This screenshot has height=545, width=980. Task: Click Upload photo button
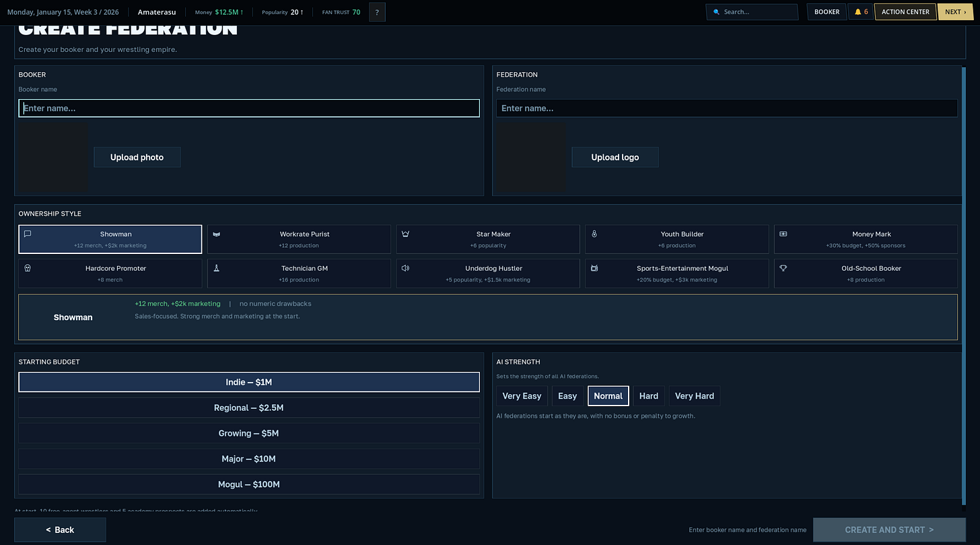(137, 157)
